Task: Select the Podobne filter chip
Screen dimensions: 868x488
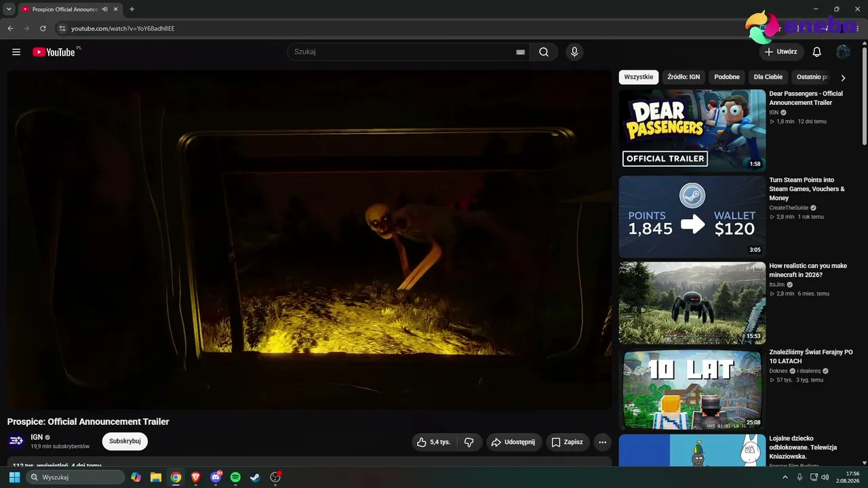Action: [x=727, y=77]
